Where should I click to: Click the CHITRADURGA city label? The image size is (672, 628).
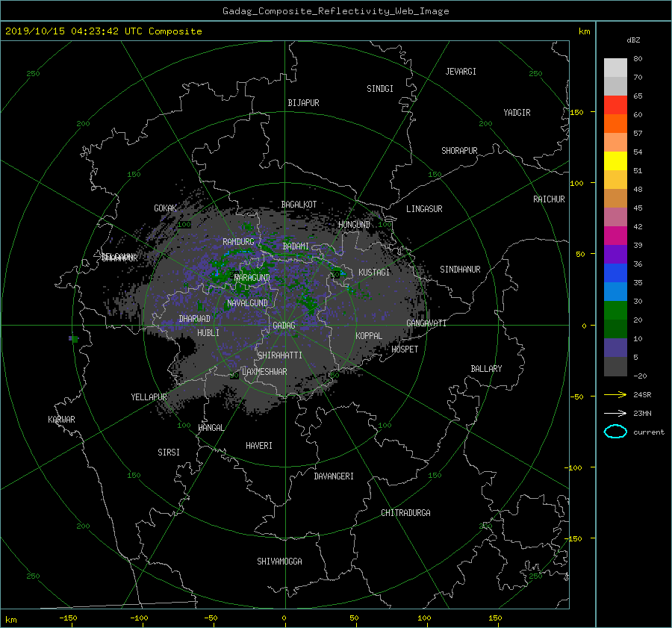click(405, 513)
